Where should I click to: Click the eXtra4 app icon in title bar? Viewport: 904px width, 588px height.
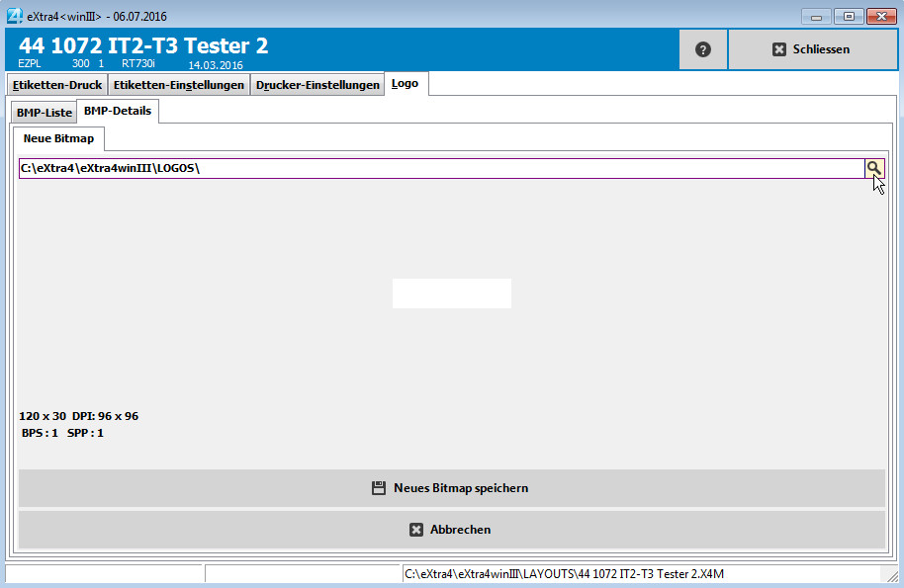pyautogui.click(x=15, y=16)
